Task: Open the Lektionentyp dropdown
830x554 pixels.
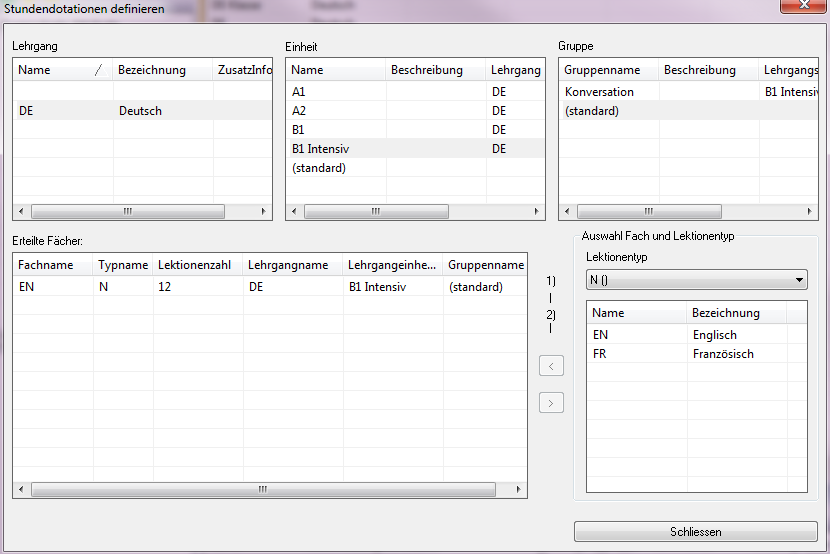Action: 696,280
